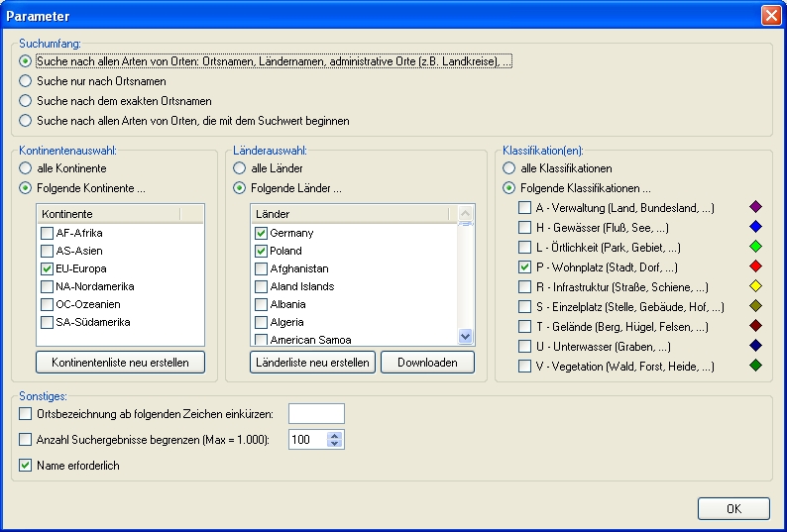
Task: Uncheck 'Name erforderlich' checkbox
Action: pyautogui.click(x=25, y=466)
